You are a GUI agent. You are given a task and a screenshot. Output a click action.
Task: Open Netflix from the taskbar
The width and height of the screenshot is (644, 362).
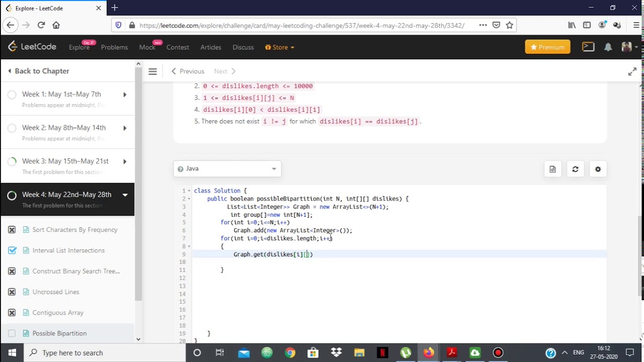[x=382, y=352]
